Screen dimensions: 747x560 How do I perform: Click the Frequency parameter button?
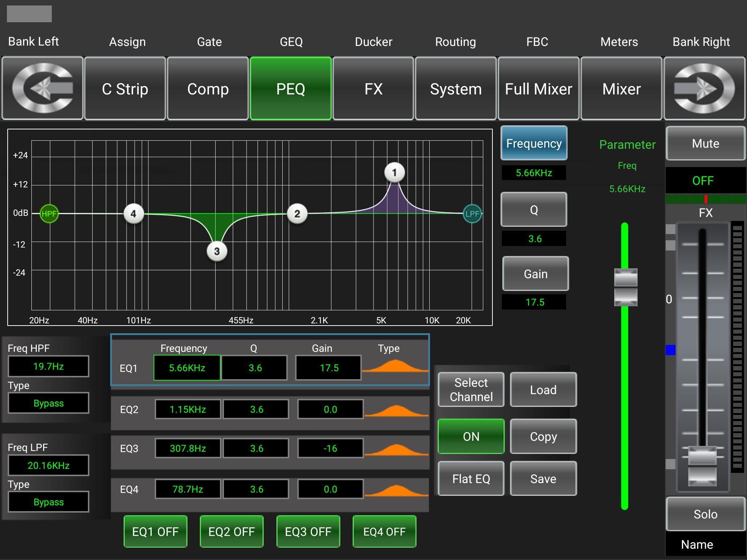(x=534, y=144)
